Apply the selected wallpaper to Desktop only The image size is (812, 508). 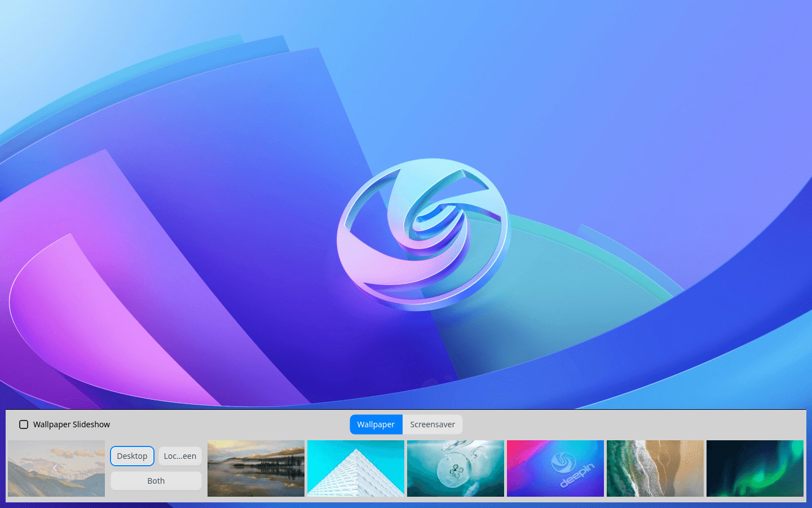pos(132,456)
